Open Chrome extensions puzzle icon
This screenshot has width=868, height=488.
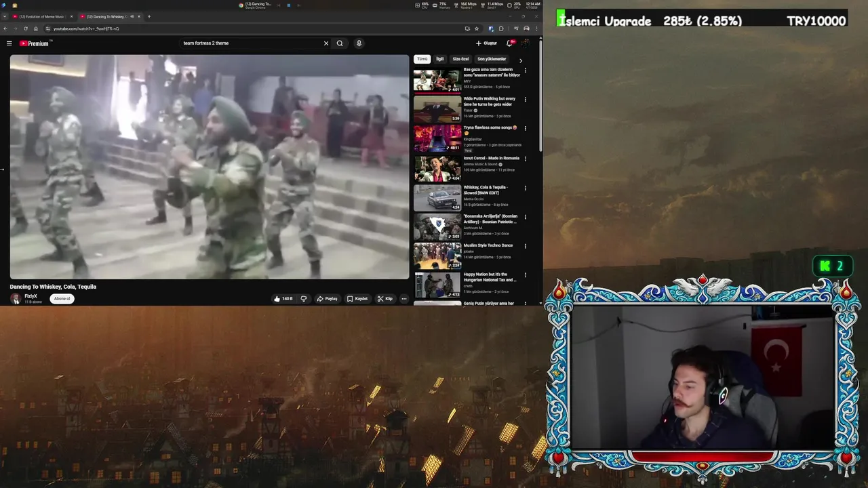click(x=501, y=28)
